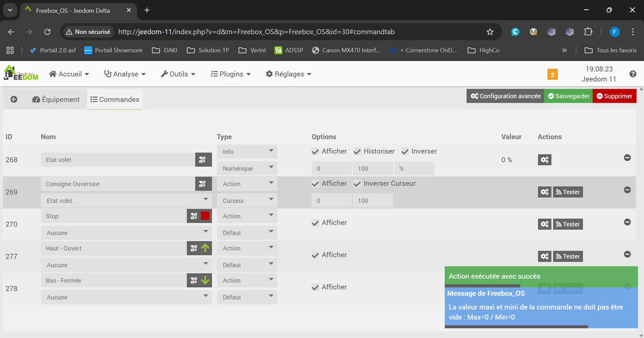Toggle Afficher checkbox for Stop command
Image resolution: width=644 pixels, height=338 pixels.
[315, 223]
